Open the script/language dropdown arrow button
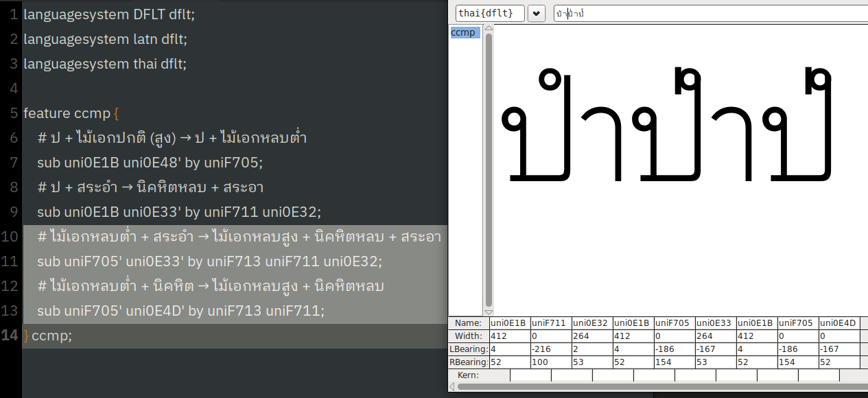Screen dimensions: 868x398 [537, 14]
